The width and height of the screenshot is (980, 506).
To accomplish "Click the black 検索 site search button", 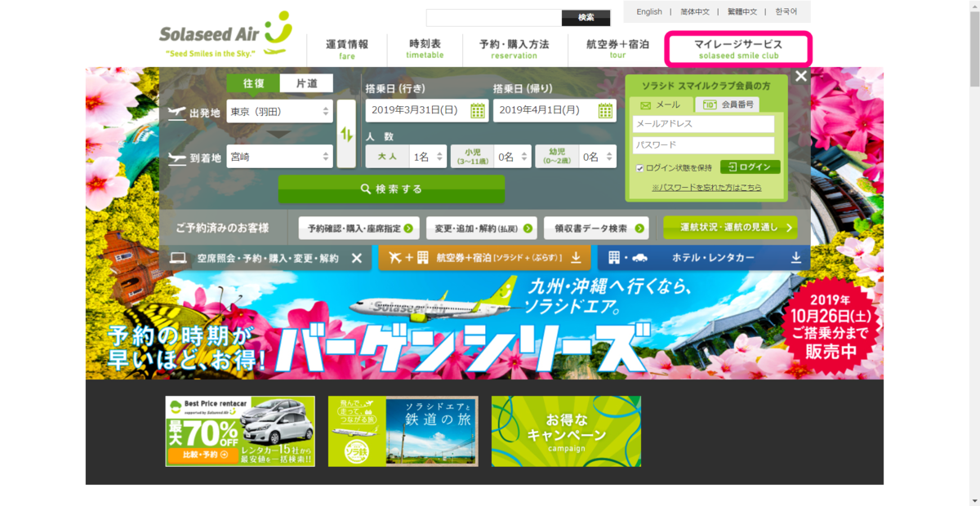I will (586, 18).
